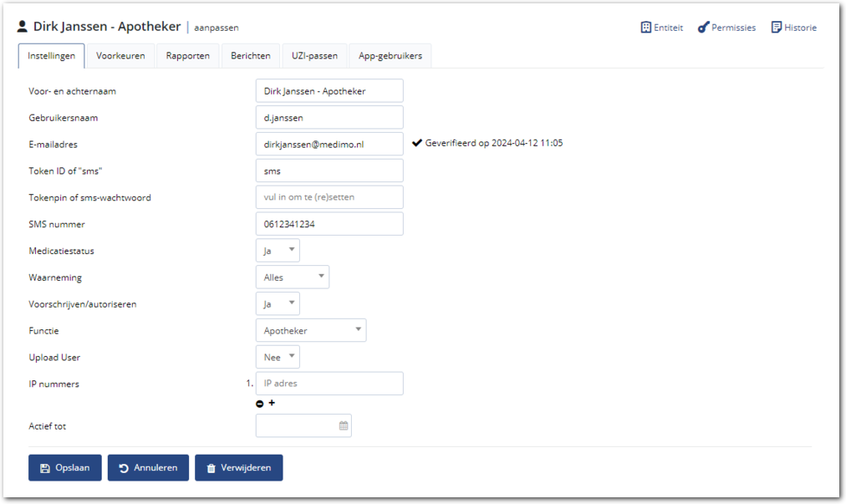Image resolution: width=846 pixels, height=504 pixels.
Task: Go to the UZI-passen tab
Action: (314, 56)
